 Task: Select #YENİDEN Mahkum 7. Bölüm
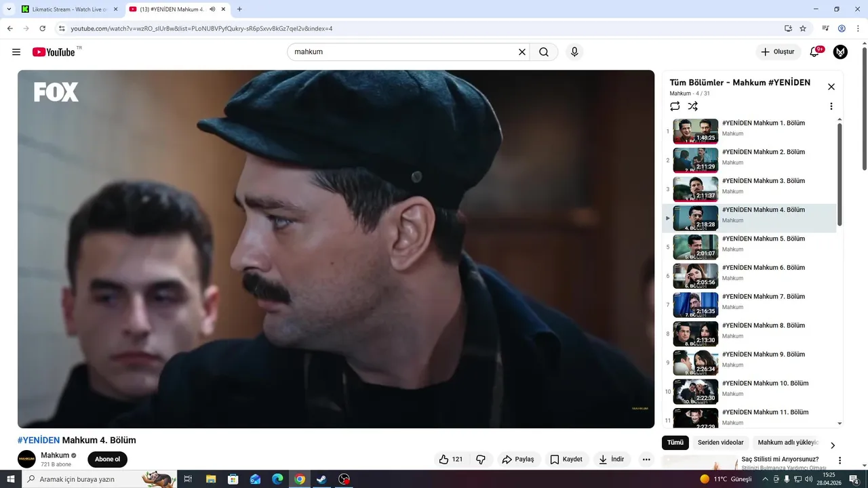coord(750,305)
